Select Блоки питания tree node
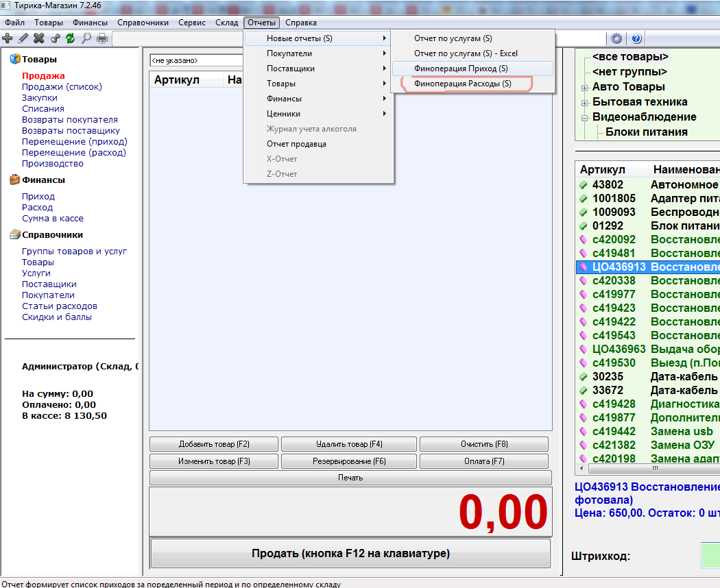Screen dimensions: 720x588 coord(646,132)
